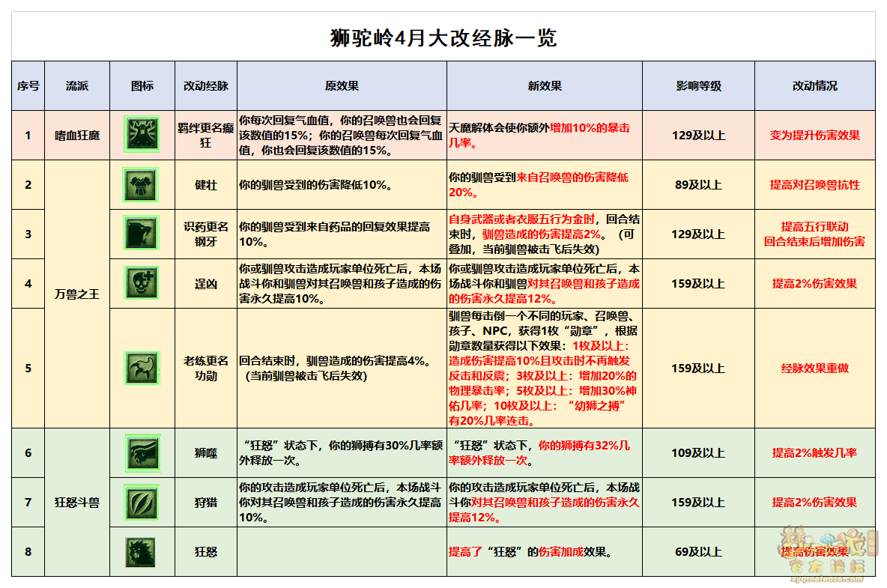Click the 提高2%触发几率 change cell
Viewport: 887px width, 588px height.
coord(814,453)
